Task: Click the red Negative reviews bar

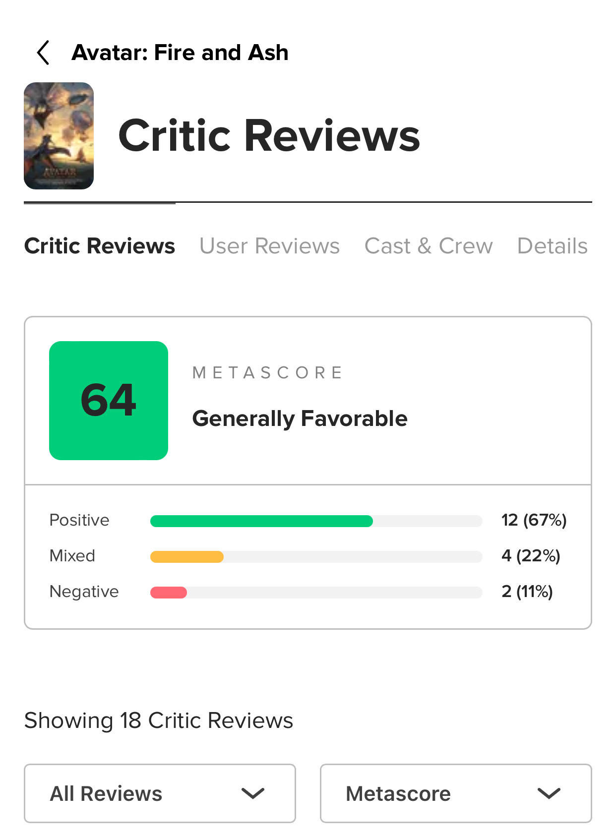Action: click(x=169, y=592)
